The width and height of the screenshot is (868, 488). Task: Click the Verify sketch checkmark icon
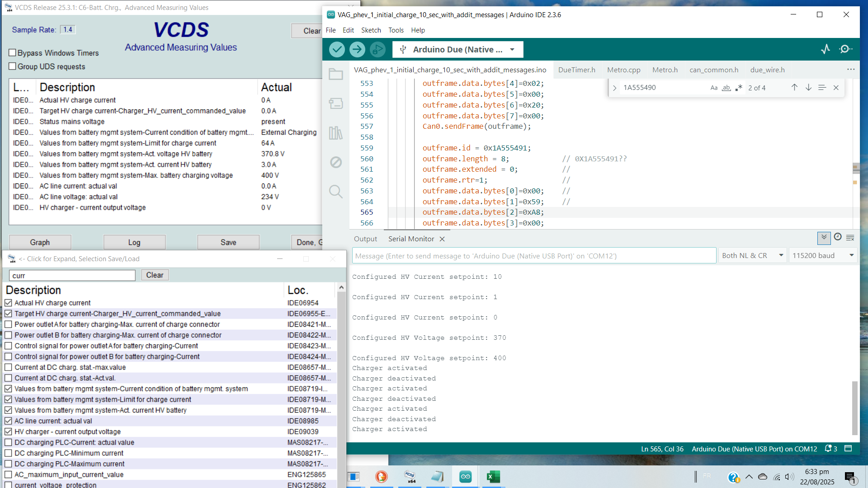coord(337,49)
